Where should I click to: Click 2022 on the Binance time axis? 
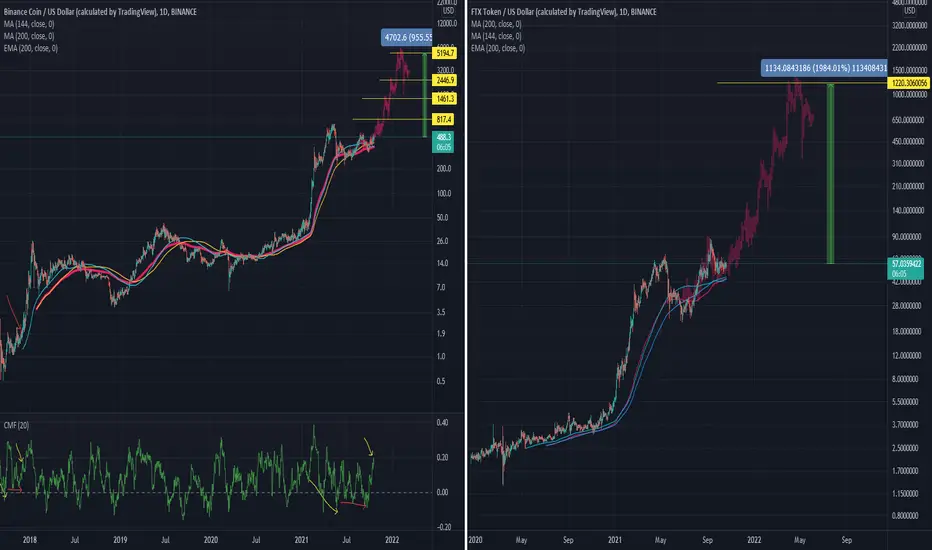pyautogui.click(x=392, y=540)
